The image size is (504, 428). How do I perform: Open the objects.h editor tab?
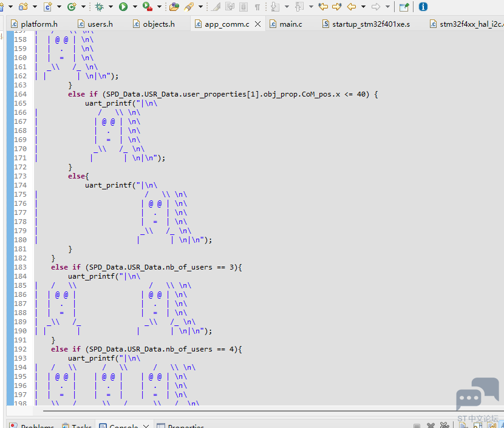(158, 24)
